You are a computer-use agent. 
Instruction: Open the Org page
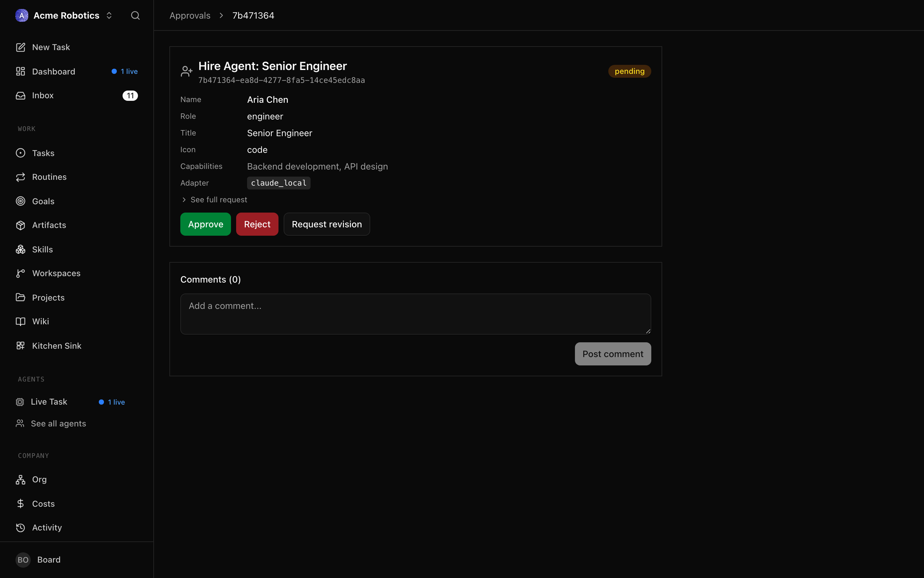pyautogui.click(x=76, y=479)
